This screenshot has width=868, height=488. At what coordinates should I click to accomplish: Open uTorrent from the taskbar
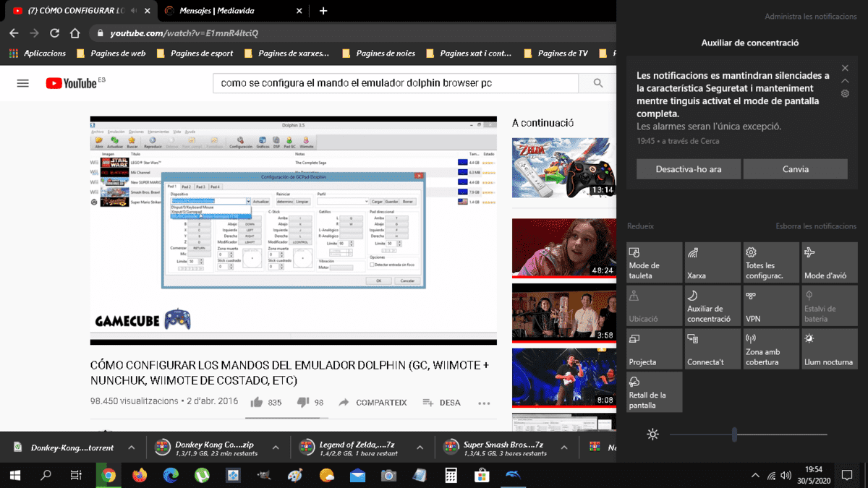(202, 475)
